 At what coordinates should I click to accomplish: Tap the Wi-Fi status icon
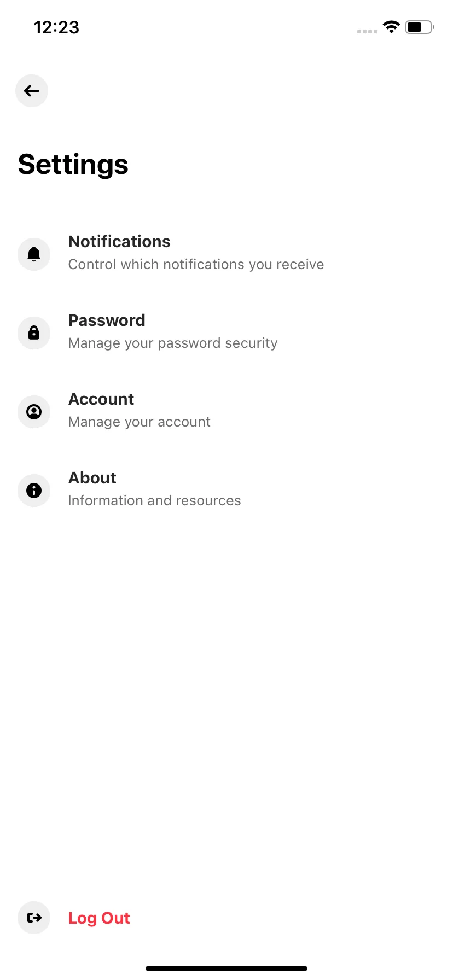click(x=391, y=27)
